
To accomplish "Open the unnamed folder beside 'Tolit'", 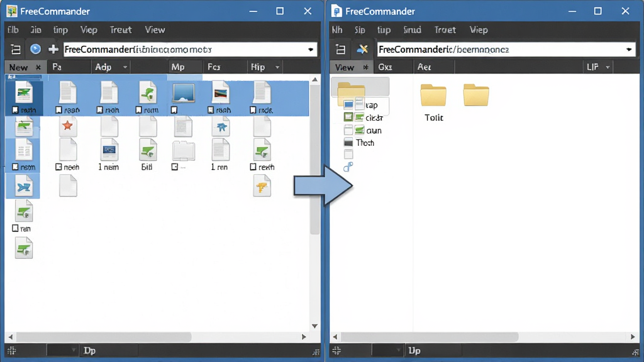I will point(476,96).
